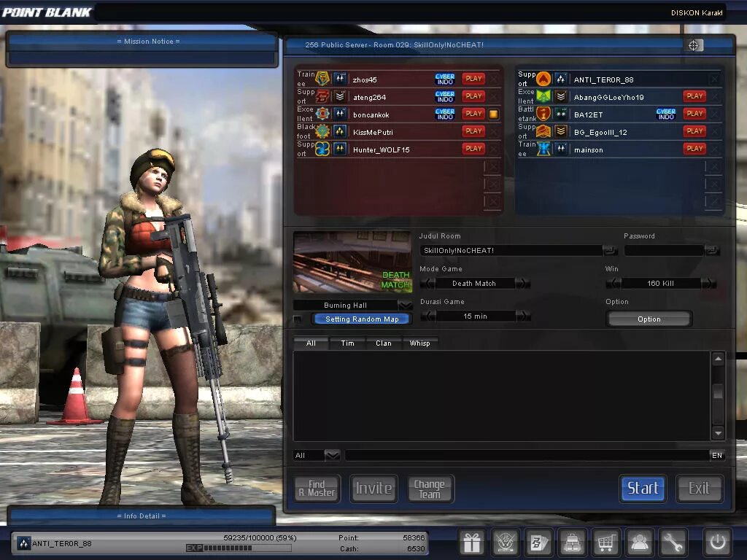Click the chat scroll up arrow
This screenshot has height=560, width=747.
[718, 358]
